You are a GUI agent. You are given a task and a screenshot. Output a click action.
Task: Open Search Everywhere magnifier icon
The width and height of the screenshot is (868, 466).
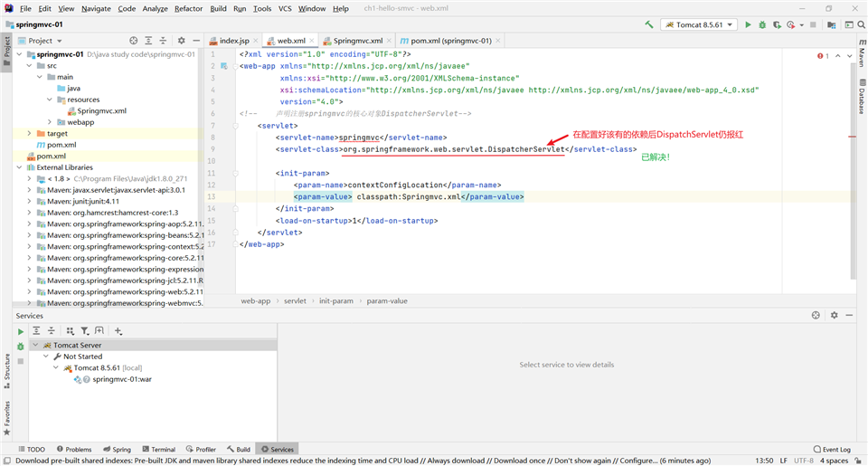click(862, 25)
